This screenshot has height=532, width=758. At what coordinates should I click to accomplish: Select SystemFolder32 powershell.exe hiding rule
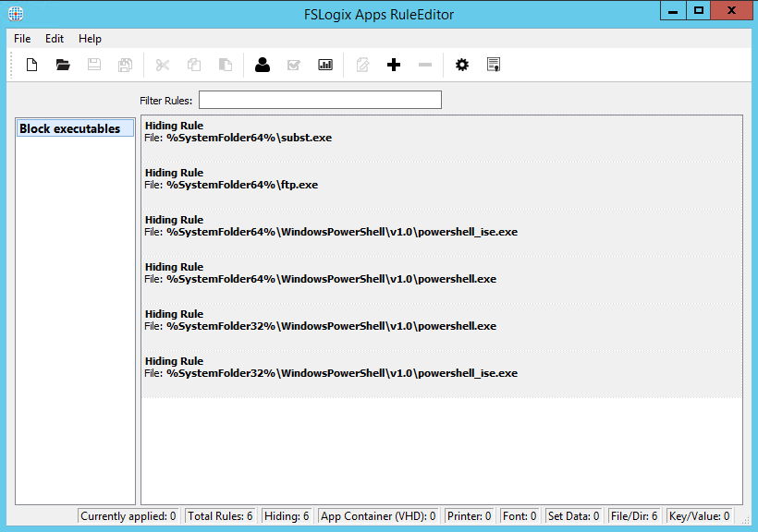point(442,327)
